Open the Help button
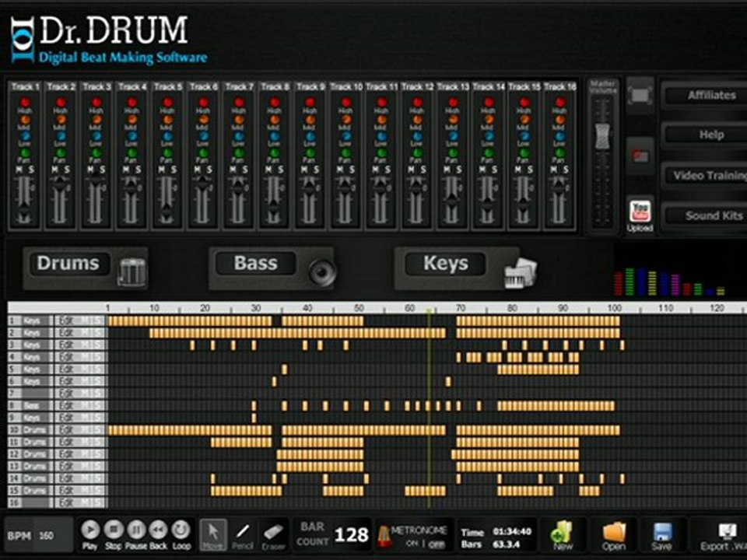Viewport: 747px width, 560px height. tap(706, 135)
